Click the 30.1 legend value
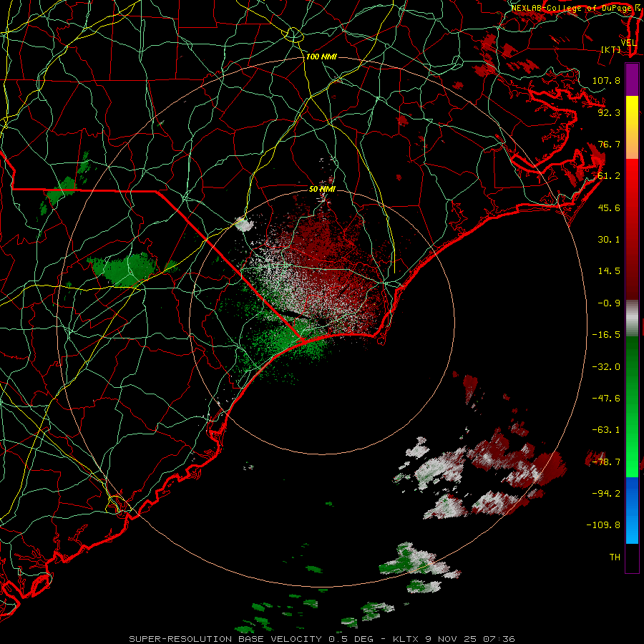644x644 pixels. 609,240
